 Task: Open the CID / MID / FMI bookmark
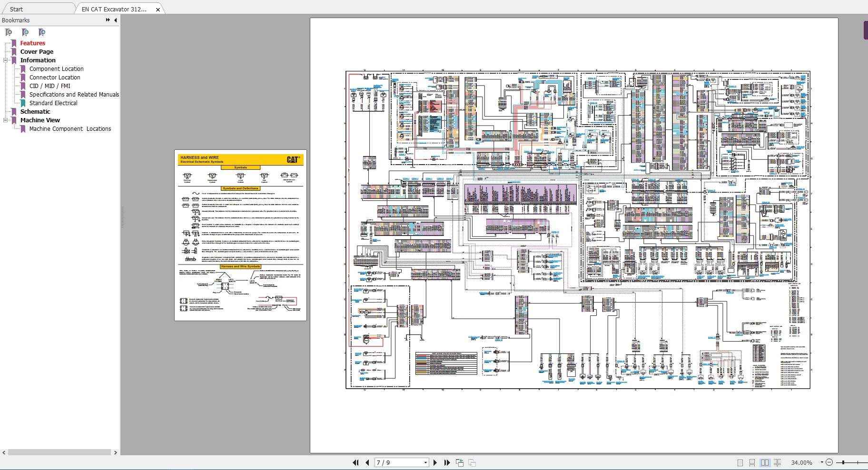click(49, 86)
